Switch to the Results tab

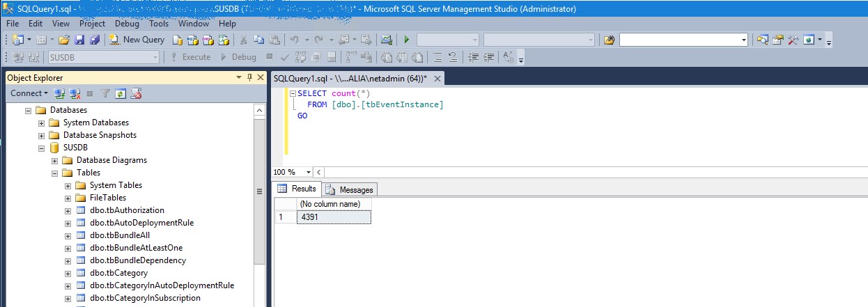tap(297, 189)
